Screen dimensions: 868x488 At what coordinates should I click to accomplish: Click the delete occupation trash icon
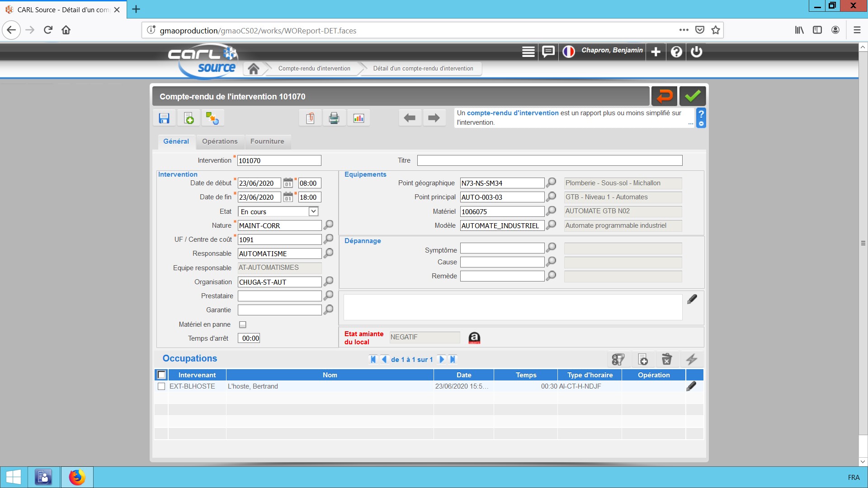[x=667, y=359]
